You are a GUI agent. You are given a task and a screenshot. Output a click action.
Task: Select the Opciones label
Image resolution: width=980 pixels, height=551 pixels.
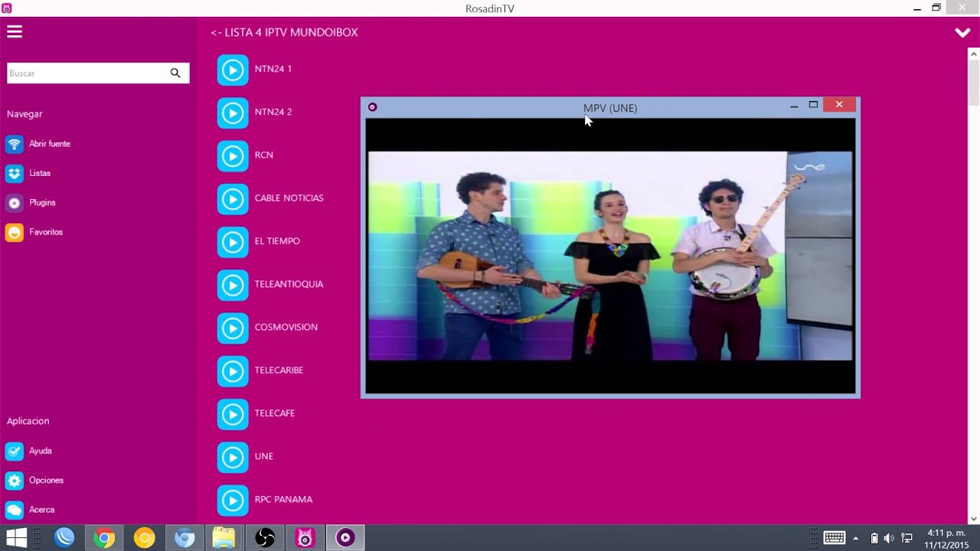[46, 481]
